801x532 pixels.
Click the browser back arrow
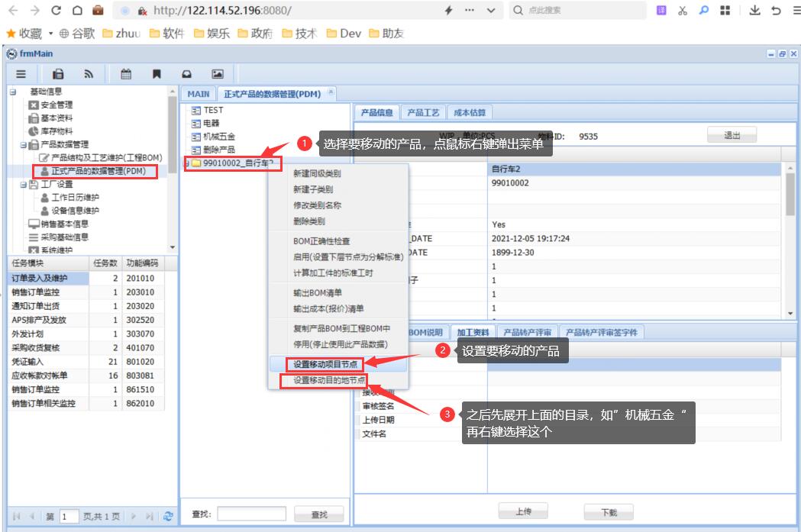pyautogui.click(x=13, y=10)
